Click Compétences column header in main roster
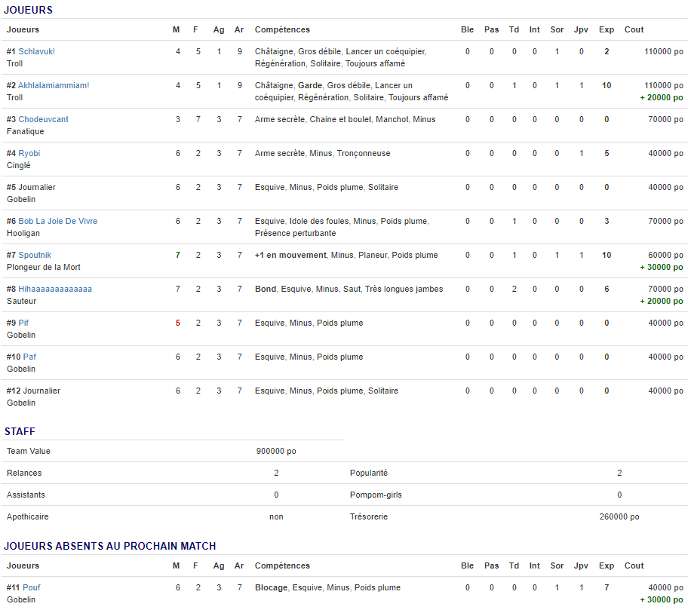This screenshot has width=694, height=616. (x=282, y=29)
